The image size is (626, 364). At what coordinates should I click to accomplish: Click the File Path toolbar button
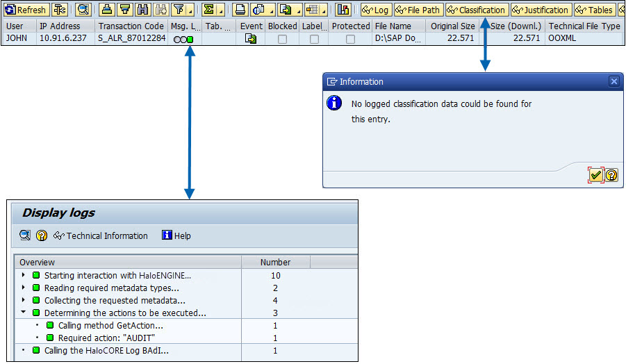tap(418, 10)
